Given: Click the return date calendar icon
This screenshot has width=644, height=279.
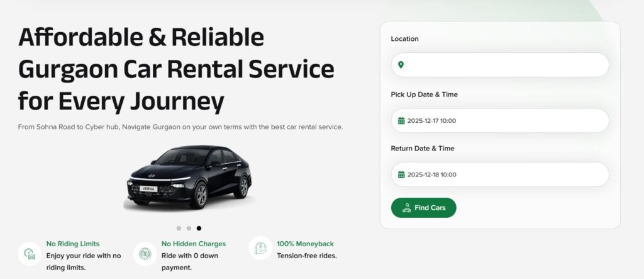Looking at the screenshot, I should point(401,174).
